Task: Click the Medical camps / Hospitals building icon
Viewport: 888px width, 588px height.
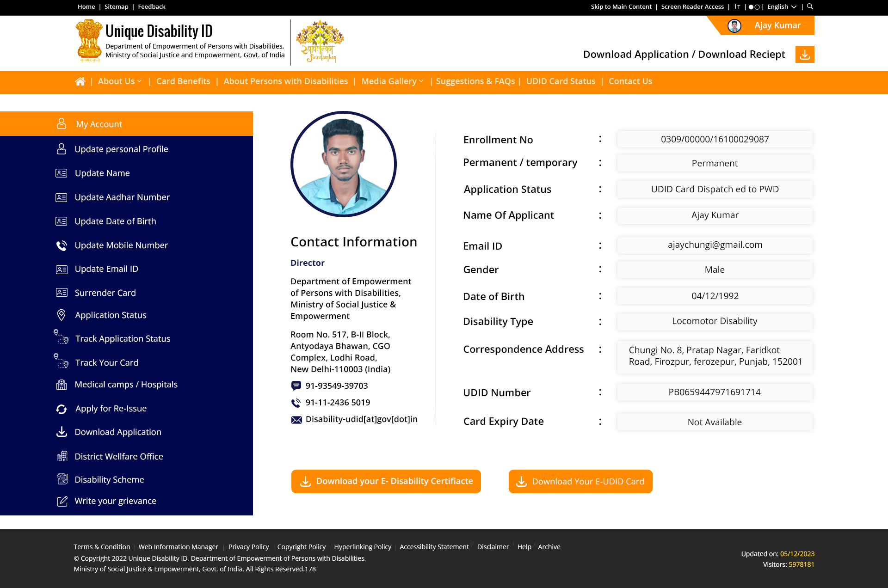Action: [x=62, y=385]
